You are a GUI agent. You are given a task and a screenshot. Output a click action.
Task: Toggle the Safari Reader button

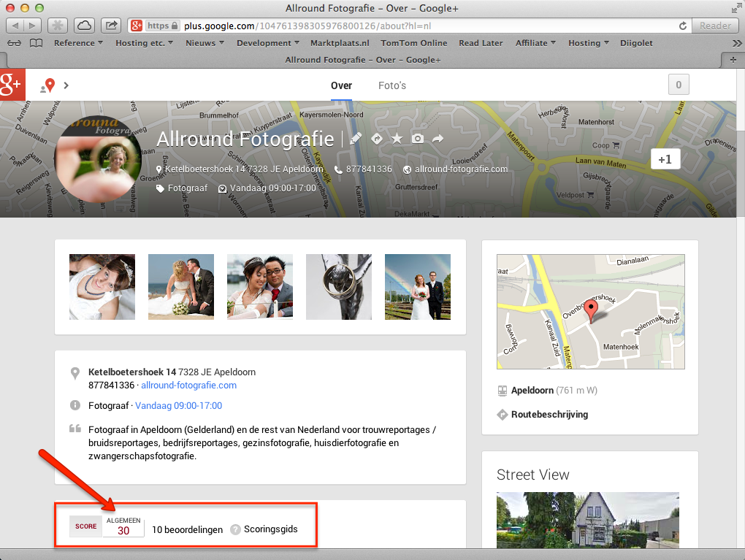point(715,26)
